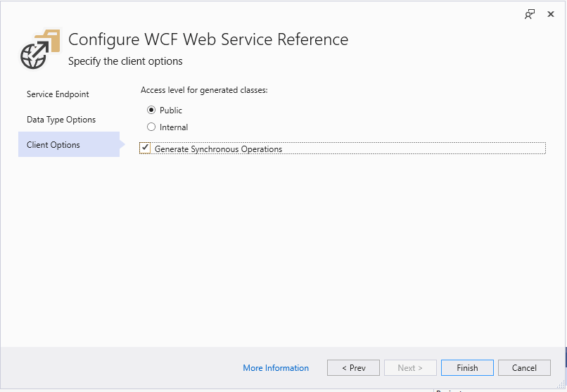Switch to the Service Endpoint page
This screenshot has height=392, width=567.
tap(58, 94)
